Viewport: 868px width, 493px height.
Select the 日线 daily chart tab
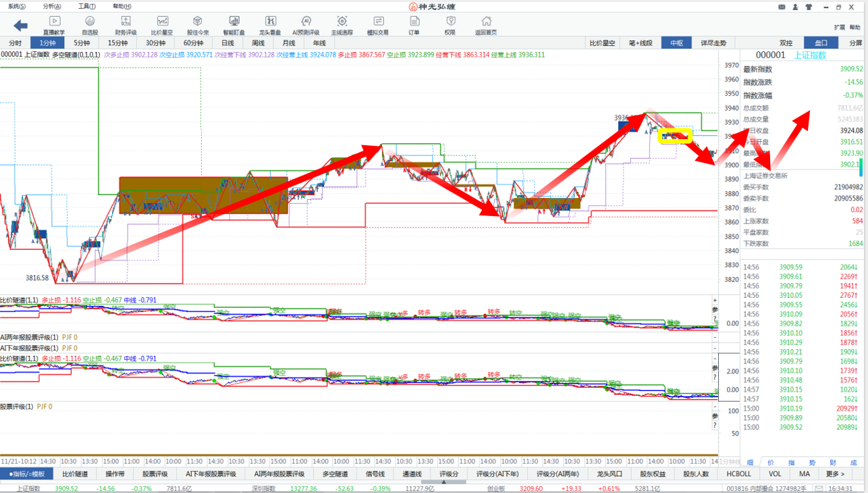click(x=227, y=43)
